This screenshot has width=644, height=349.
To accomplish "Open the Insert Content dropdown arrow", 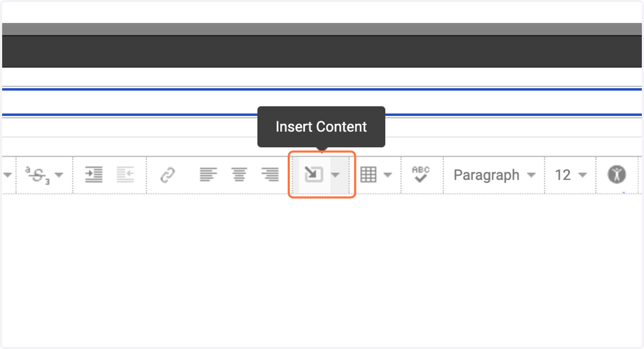I will (336, 175).
